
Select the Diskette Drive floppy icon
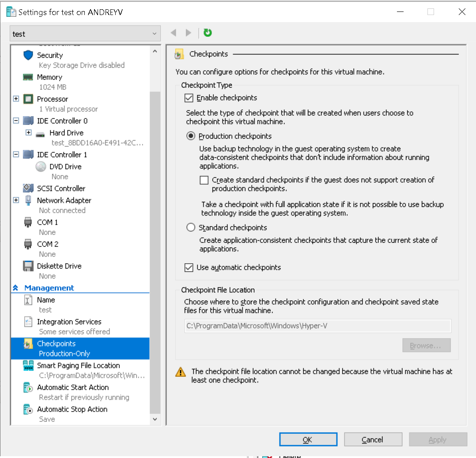28,266
